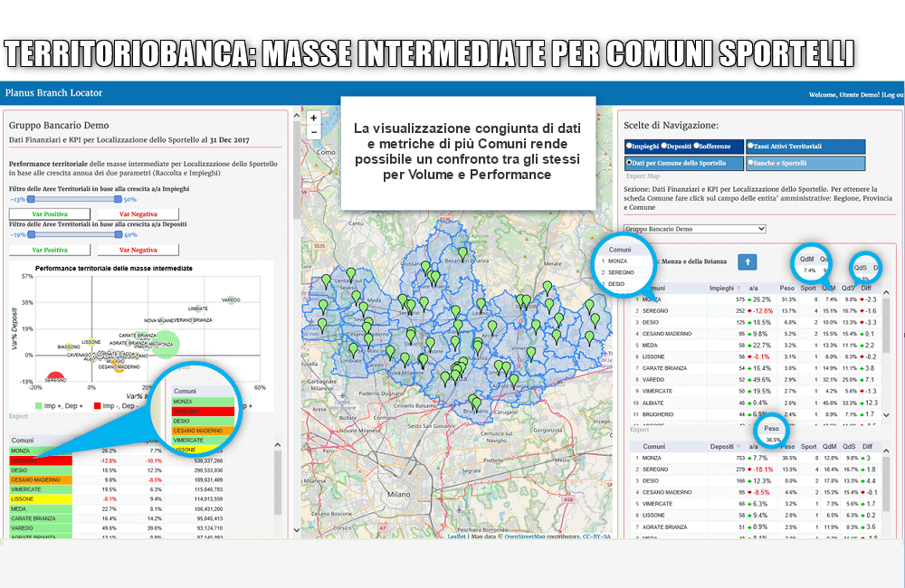Click the Log out link

[893, 95]
